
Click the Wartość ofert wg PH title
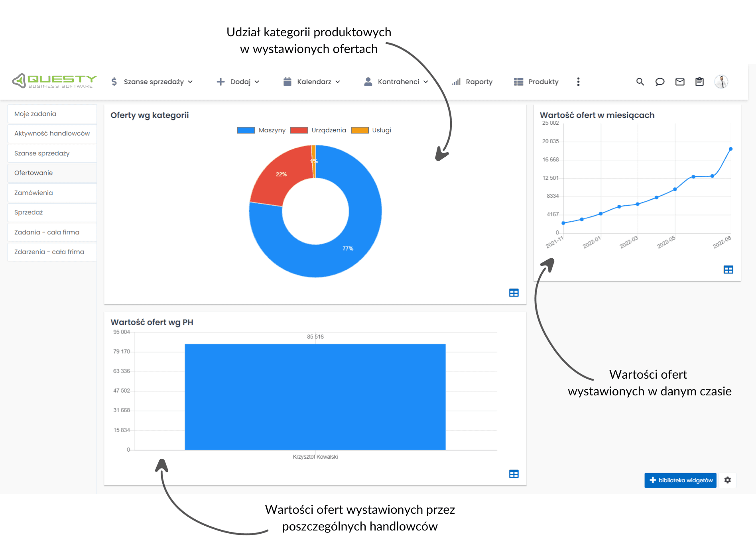click(x=152, y=322)
